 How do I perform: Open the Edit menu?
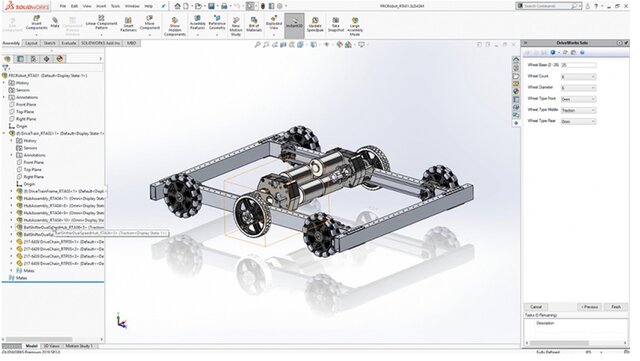(74, 6)
